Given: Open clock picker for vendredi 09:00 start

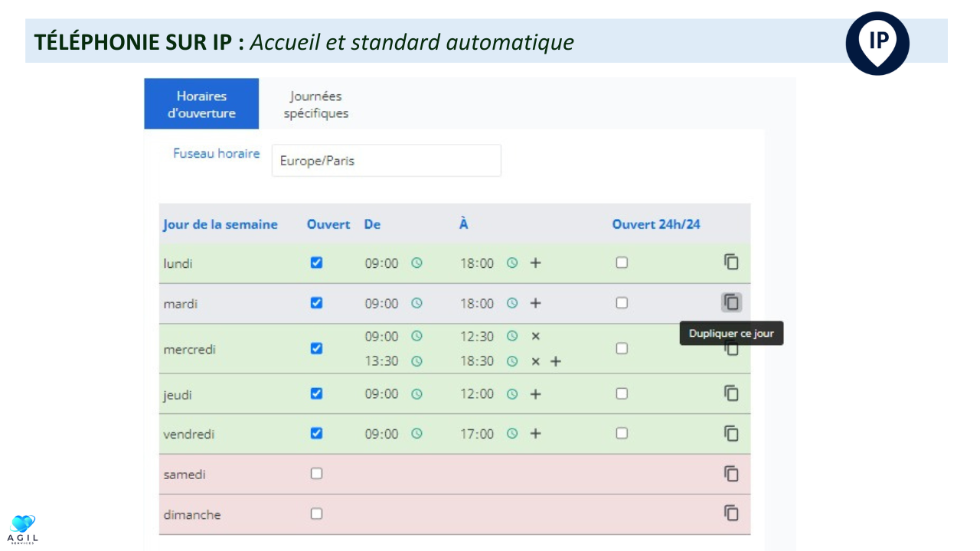Looking at the screenshot, I should (416, 433).
